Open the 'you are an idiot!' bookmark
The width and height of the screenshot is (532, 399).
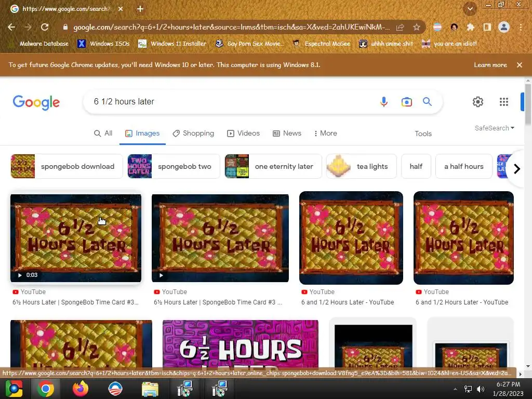[449, 44]
